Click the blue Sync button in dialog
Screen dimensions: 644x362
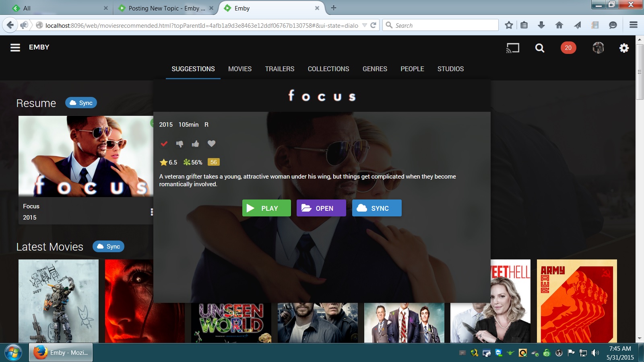377,208
